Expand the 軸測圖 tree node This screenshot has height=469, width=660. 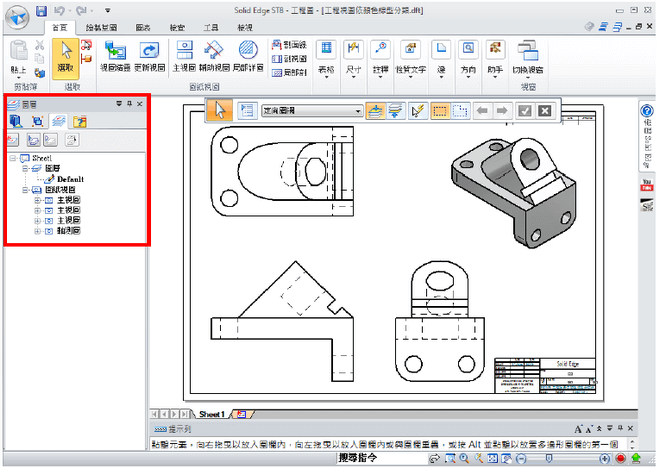(36, 230)
